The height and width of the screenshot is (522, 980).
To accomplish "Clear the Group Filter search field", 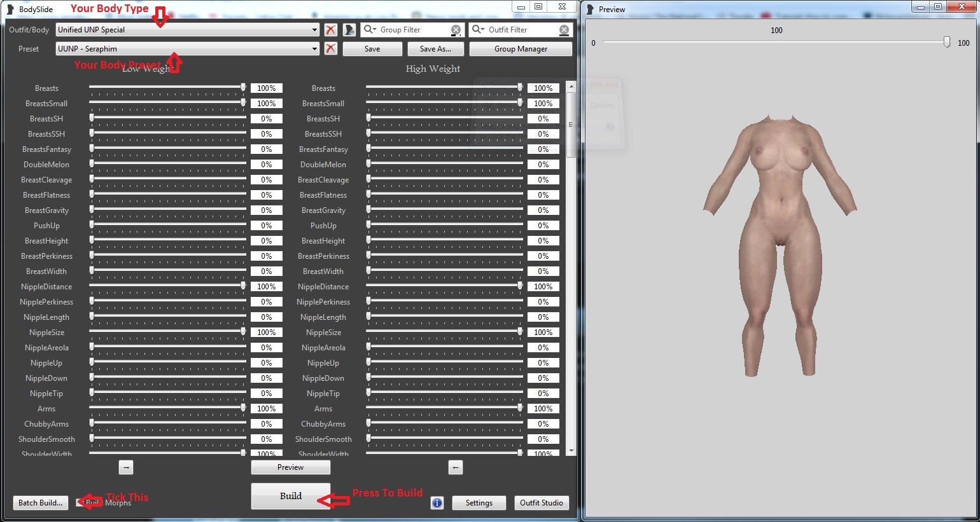I will [456, 30].
